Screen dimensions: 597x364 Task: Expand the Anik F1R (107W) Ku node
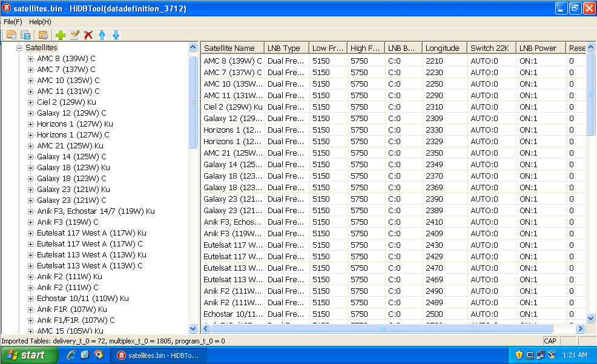(30, 309)
